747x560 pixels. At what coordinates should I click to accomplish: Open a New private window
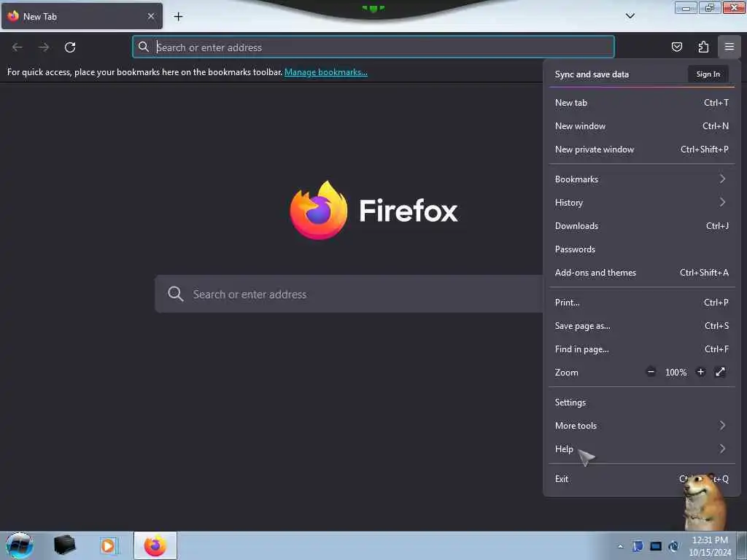642,149
